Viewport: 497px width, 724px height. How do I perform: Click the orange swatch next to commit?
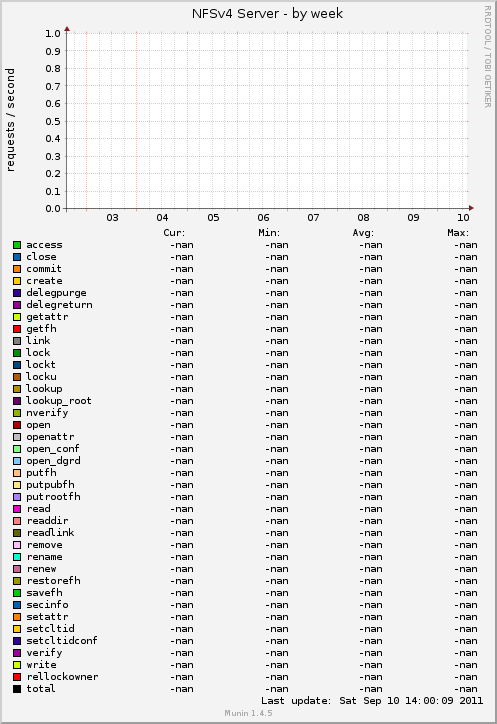[x=17, y=269]
